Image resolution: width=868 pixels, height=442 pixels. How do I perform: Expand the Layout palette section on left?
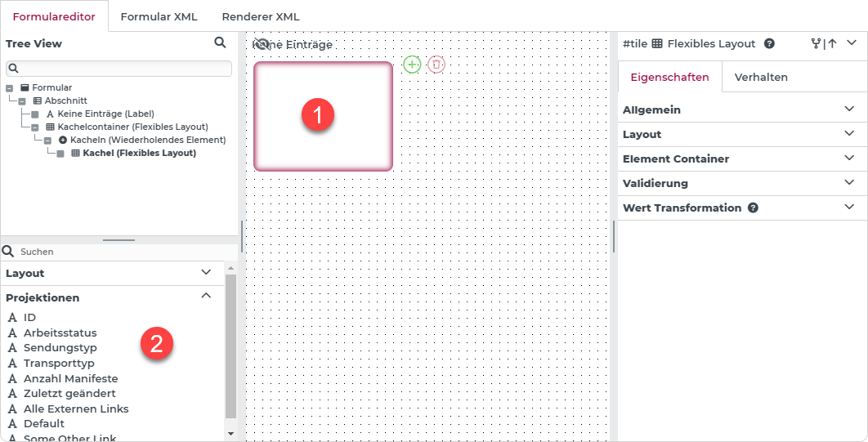click(206, 272)
